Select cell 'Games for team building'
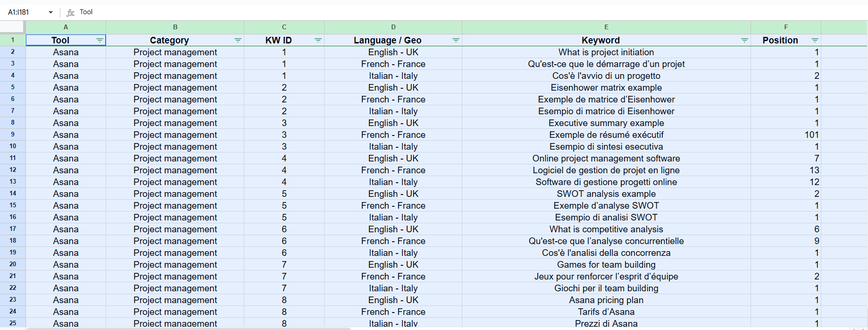The width and height of the screenshot is (868, 330). pyautogui.click(x=606, y=264)
